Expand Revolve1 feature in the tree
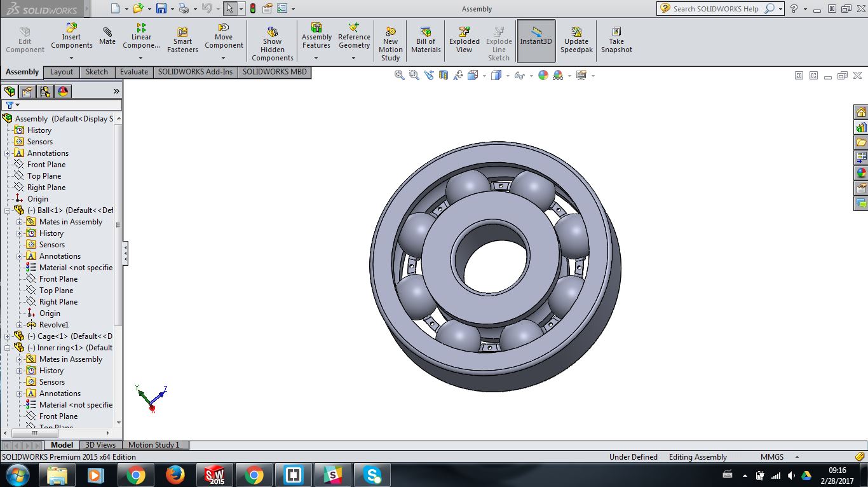 (20, 325)
